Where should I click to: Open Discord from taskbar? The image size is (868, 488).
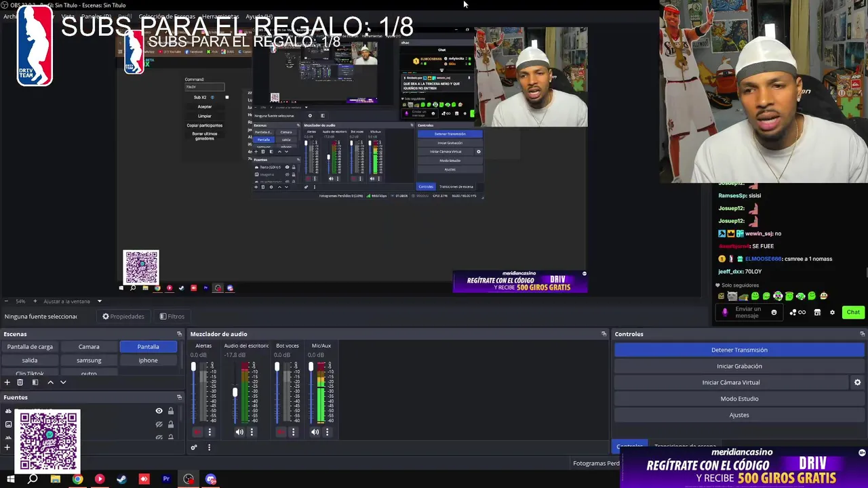pos(211,479)
